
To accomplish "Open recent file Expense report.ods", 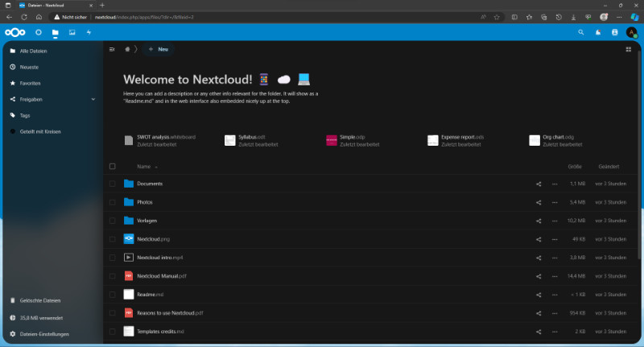I will [456, 140].
